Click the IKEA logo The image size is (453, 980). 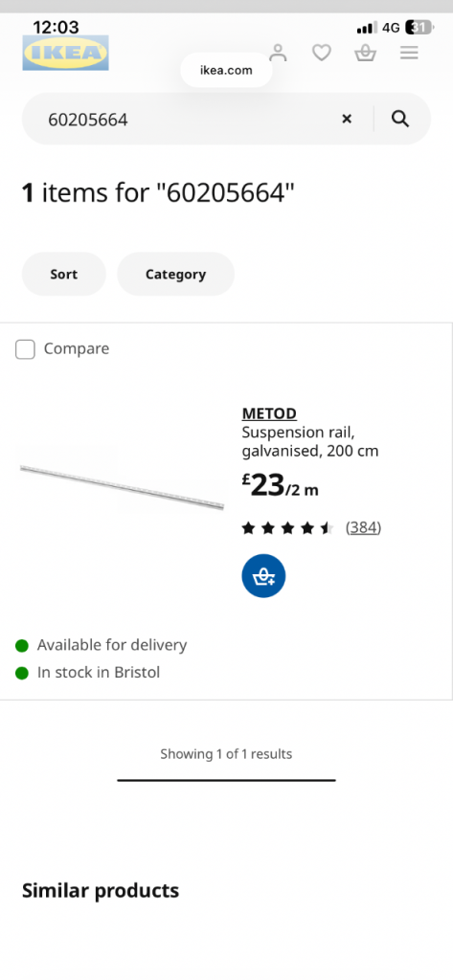(x=66, y=53)
